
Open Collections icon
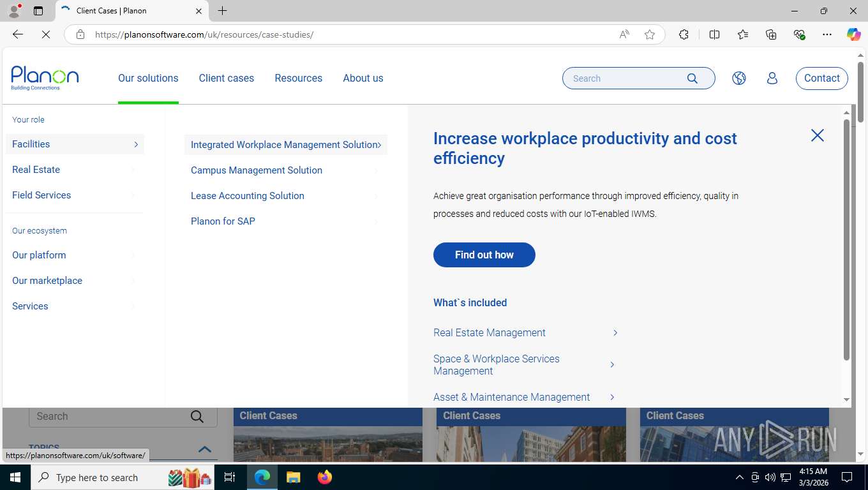click(x=771, y=34)
